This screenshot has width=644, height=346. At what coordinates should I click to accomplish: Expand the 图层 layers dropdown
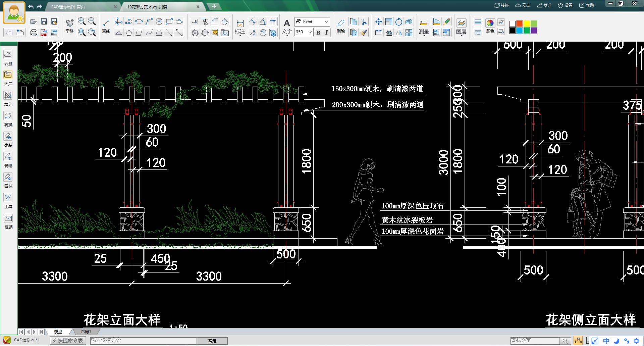[461, 35]
